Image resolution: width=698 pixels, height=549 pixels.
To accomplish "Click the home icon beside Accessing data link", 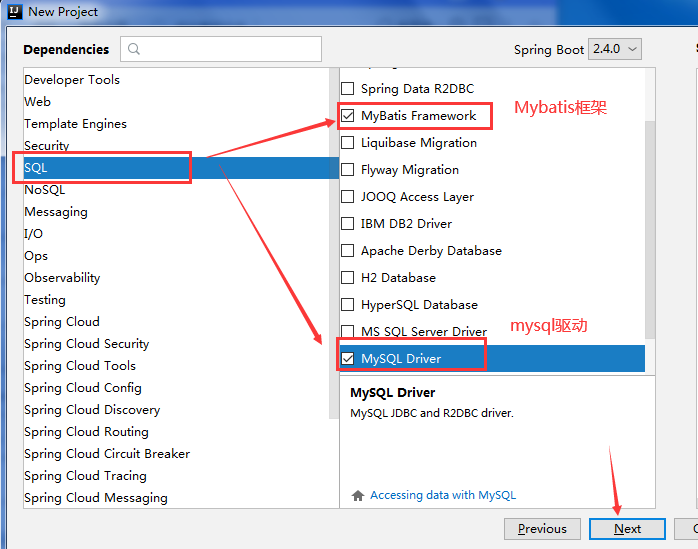I will [357, 495].
